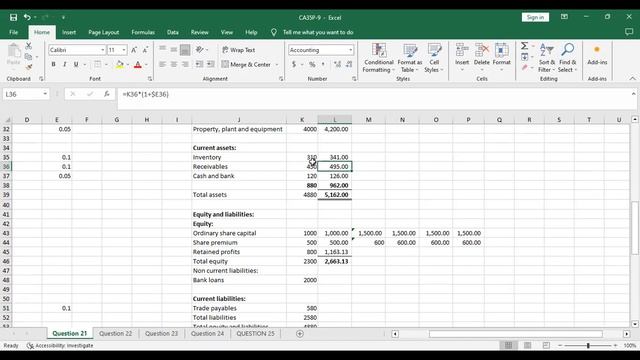The image size is (640, 360).
Task: Click the Comma Style icon
Action: pyautogui.click(x=323, y=64)
